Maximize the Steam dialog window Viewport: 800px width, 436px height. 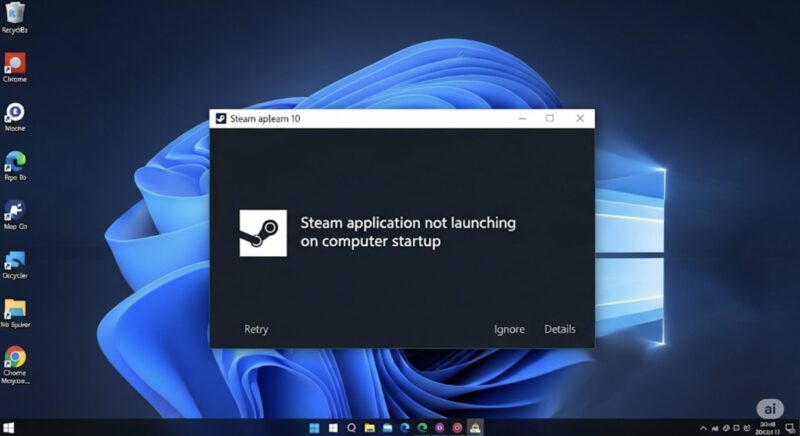pyautogui.click(x=549, y=118)
